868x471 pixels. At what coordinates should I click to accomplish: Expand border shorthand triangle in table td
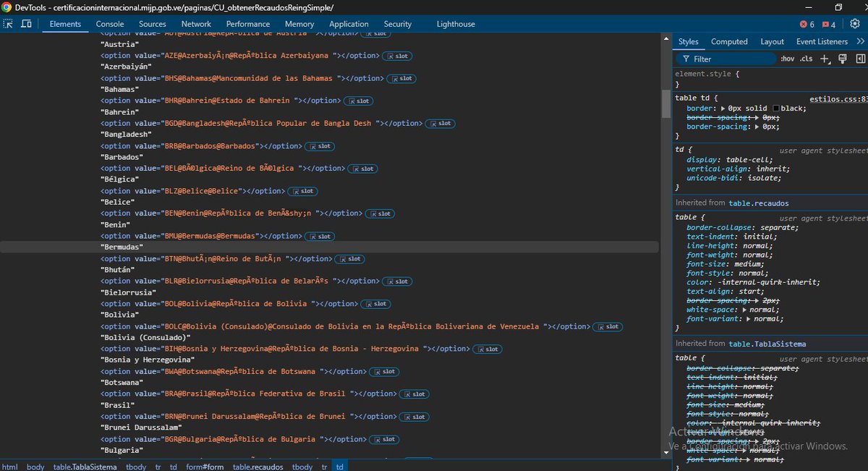723,109
